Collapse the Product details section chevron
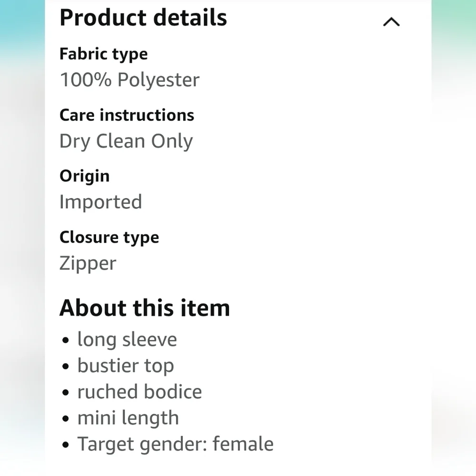 click(391, 22)
